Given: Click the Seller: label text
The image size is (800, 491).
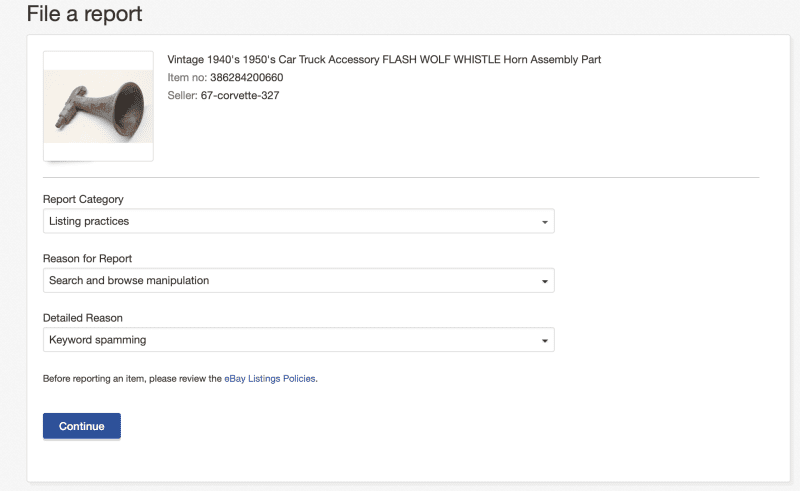Looking at the screenshot, I should [x=182, y=95].
